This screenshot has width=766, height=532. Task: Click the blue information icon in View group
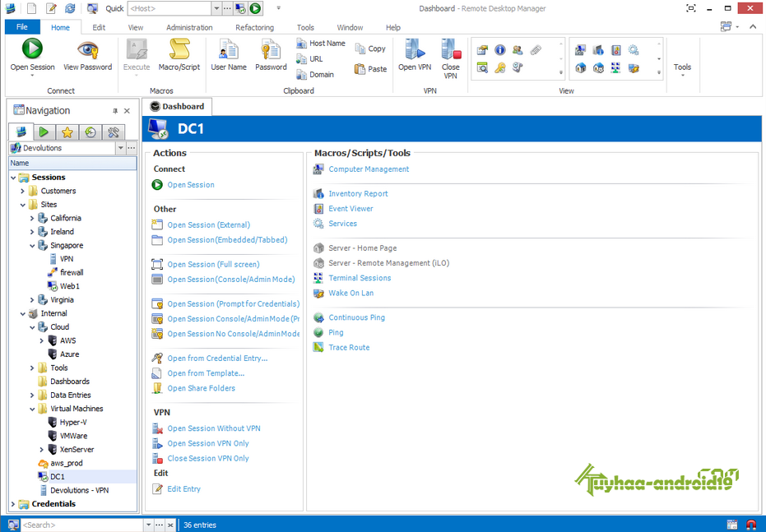[x=499, y=50]
